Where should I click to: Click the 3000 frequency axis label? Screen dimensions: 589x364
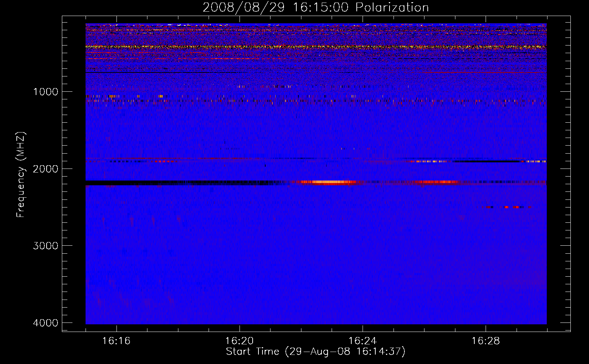(46, 246)
